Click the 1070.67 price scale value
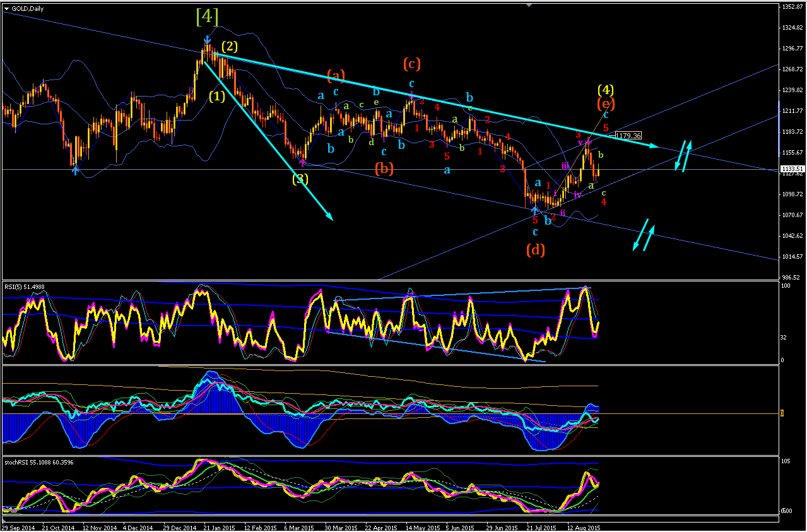 [x=791, y=215]
